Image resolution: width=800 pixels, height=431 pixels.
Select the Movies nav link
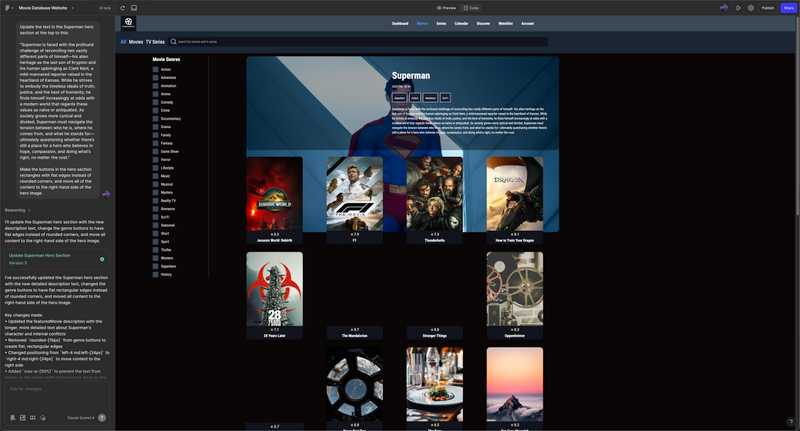coord(422,23)
